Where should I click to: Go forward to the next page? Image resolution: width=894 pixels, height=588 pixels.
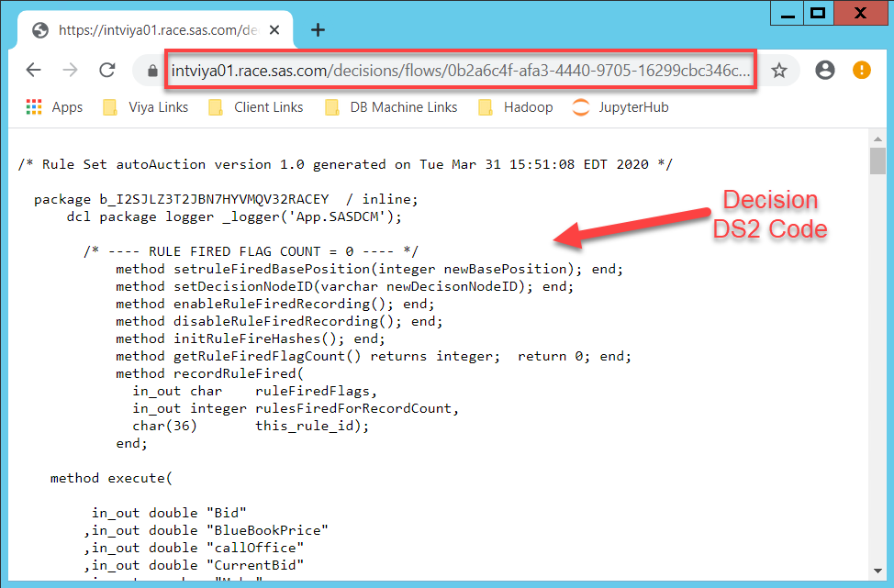point(70,70)
